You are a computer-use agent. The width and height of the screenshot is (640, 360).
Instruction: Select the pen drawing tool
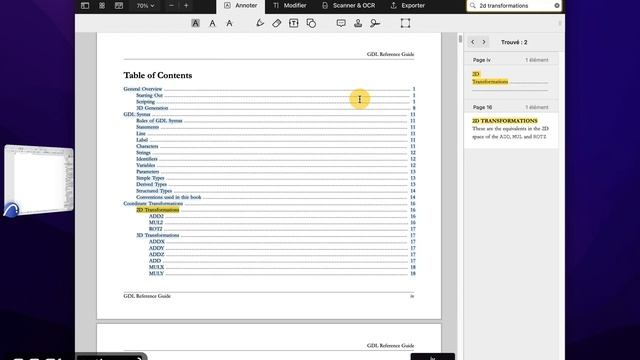click(x=260, y=23)
